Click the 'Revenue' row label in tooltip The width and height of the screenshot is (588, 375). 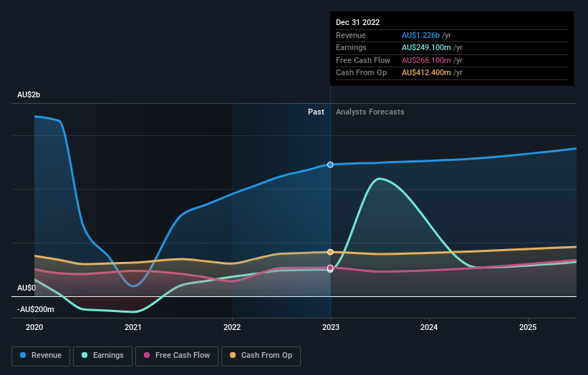click(351, 35)
